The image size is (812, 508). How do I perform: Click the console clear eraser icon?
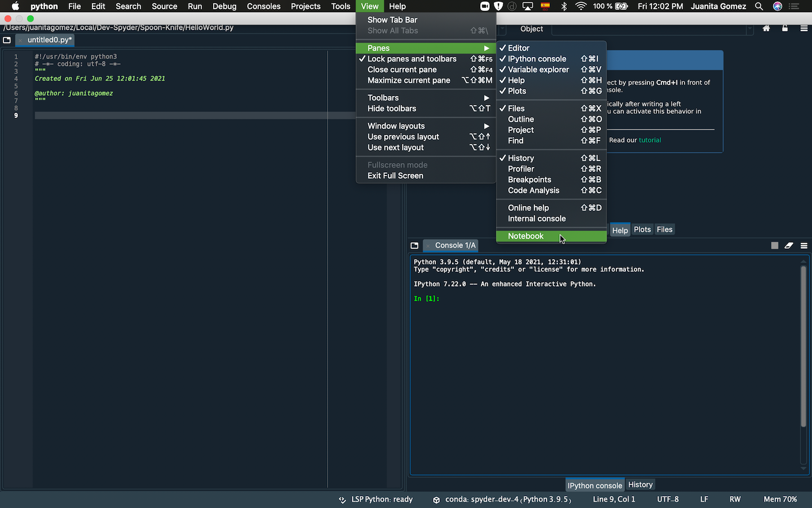click(x=789, y=246)
